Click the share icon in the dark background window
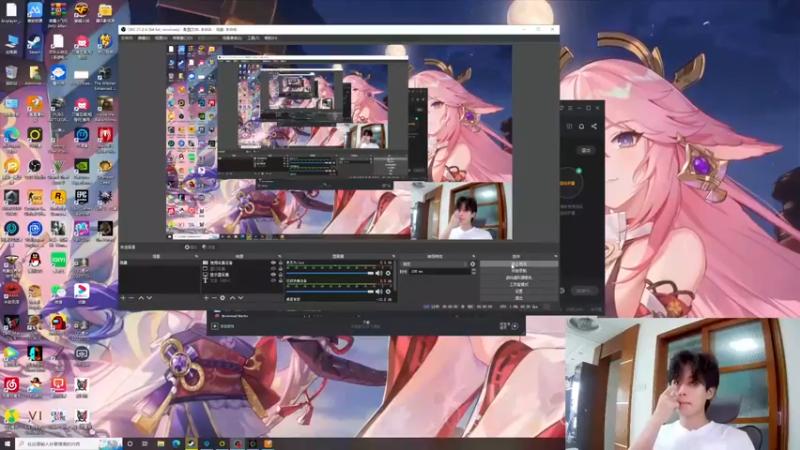Screen dimensions: 800x450 [594, 126]
